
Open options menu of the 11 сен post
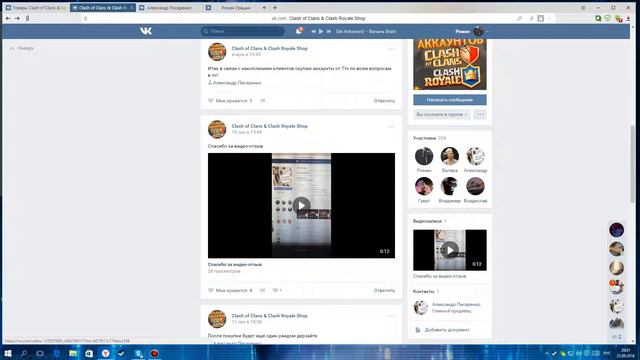click(391, 316)
